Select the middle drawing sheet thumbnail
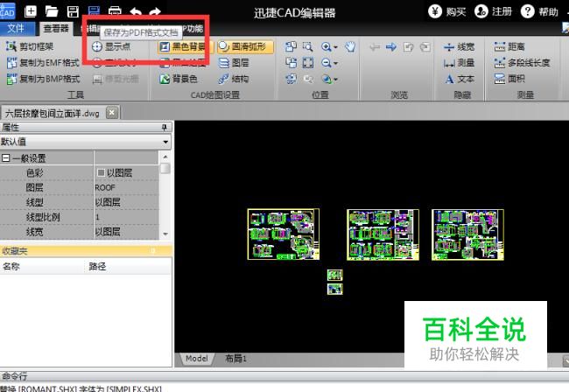This screenshot has width=569, height=392. click(x=383, y=234)
